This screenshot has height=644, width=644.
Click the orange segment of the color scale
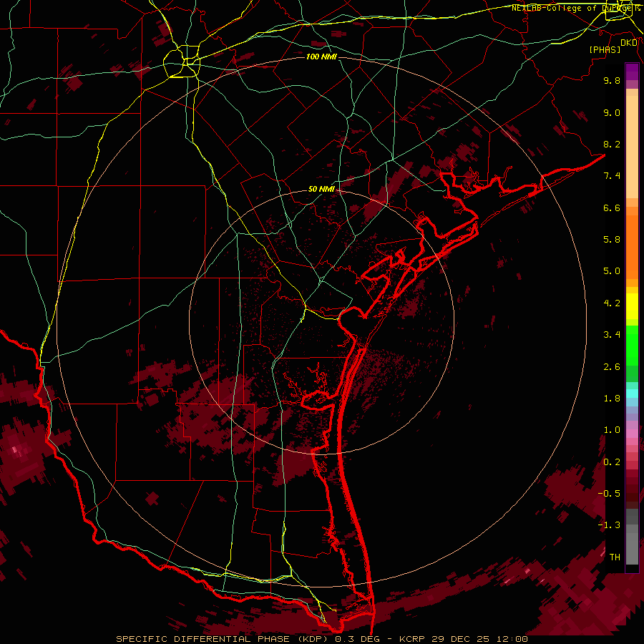(632, 243)
